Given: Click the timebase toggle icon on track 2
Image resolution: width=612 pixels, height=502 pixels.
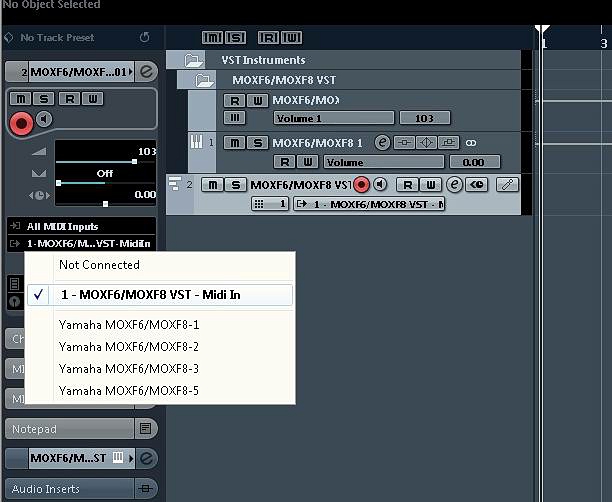Looking at the screenshot, I should tap(477, 185).
